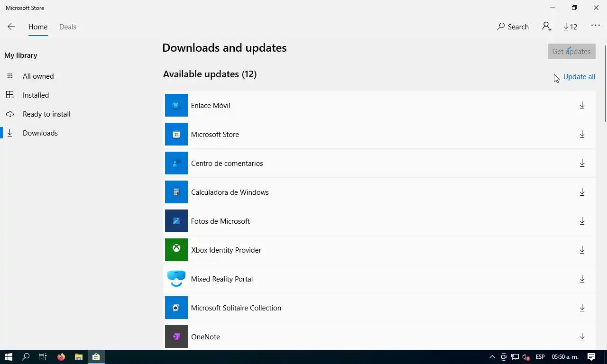Open the Microsoft Store app tile icon
This screenshot has height=364, width=607.
[x=176, y=134]
